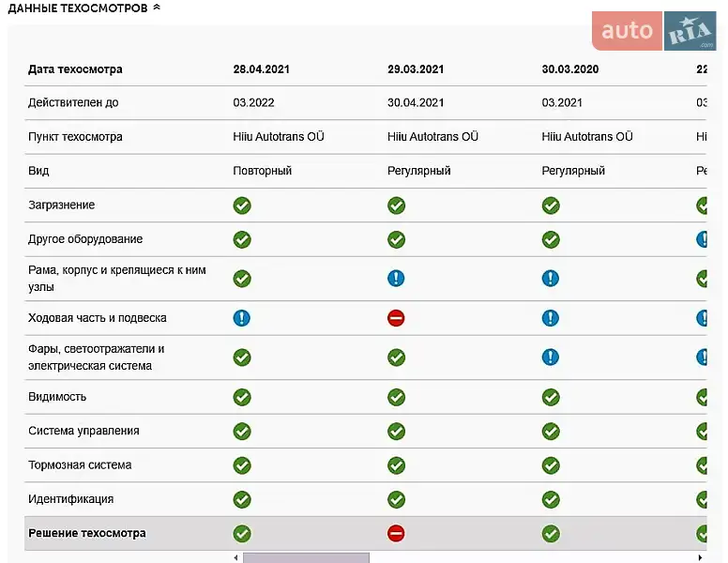Click green check for Тормозная система 29.03.2021
Screen dimensions: 728x563
[x=396, y=465]
